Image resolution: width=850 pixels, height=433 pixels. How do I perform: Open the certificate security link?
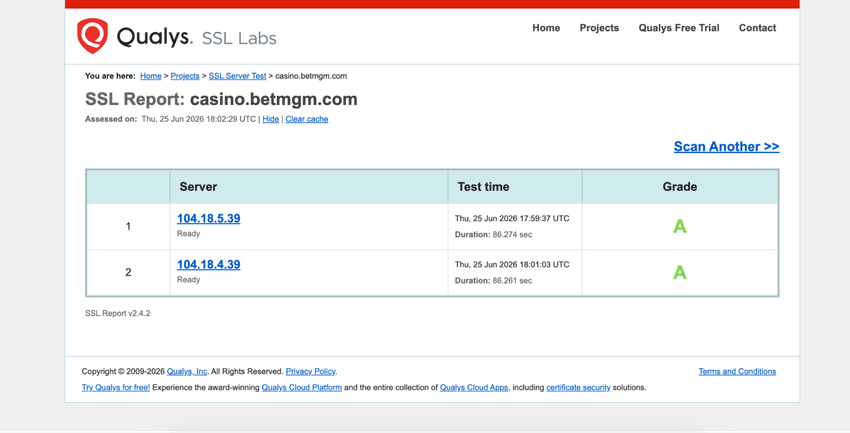tap(578, 387)
